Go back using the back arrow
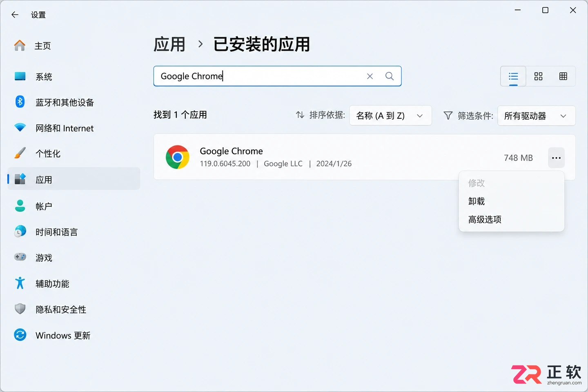This screenshot has width=588, height=392. [15, 15]
